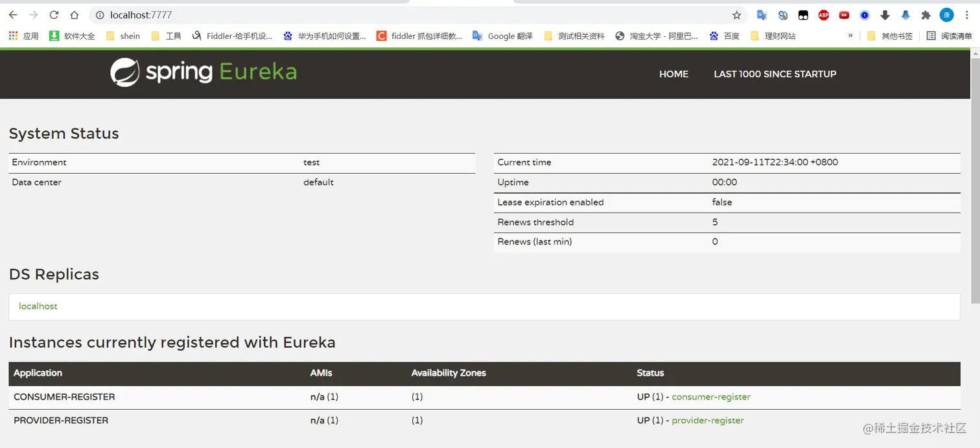Viewport: 980px width, 448px height.
Task: Open the 应用 apps grid shortcut
Action: point(23,36)
